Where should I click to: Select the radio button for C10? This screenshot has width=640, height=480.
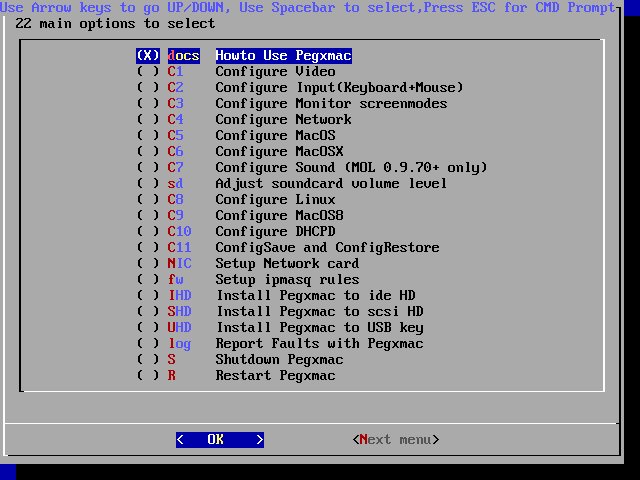click(x=148, y=231)
